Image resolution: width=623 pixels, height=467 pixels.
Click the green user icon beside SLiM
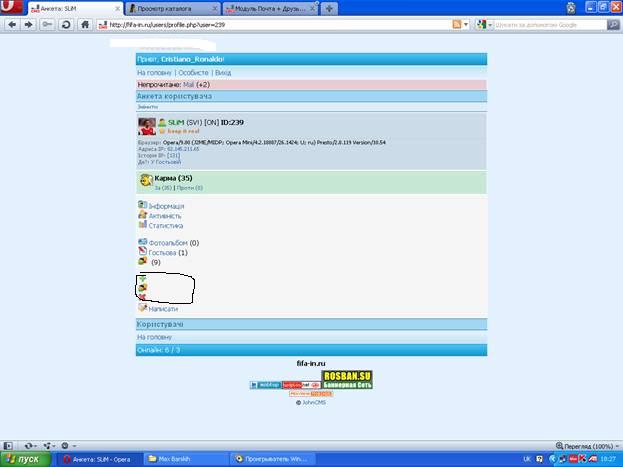click(x=162, y=122)
